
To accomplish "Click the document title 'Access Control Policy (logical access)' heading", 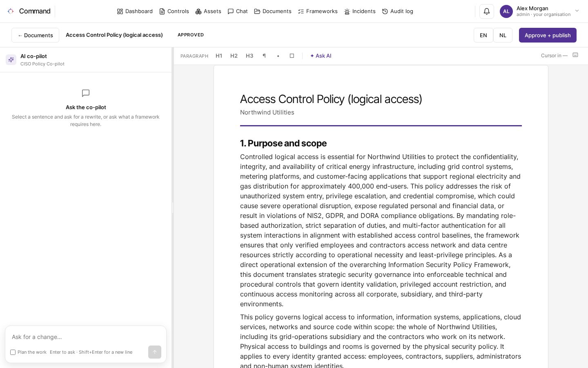I will point(331,99).
